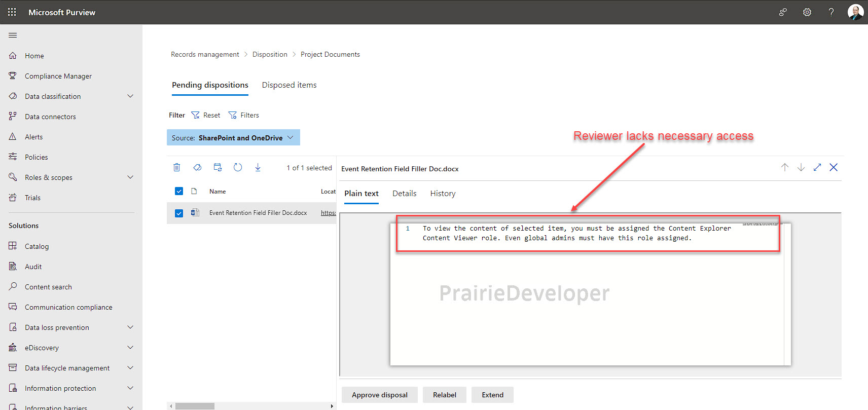Go to Home in the sidebar

(34, 56)
